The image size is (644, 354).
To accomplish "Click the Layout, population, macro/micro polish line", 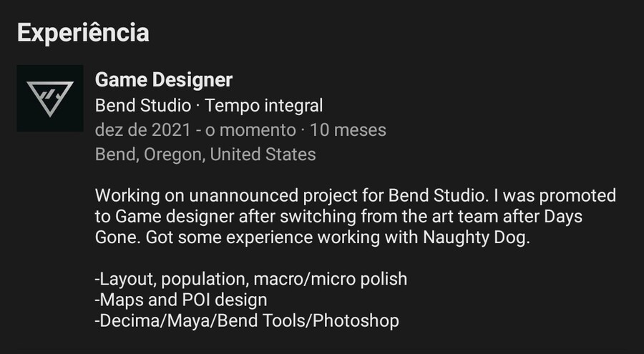I will [251, 279].
